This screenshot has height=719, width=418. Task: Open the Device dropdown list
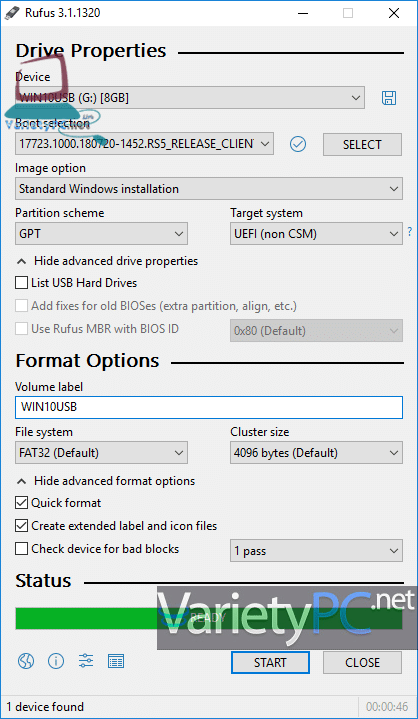(190, 98)
